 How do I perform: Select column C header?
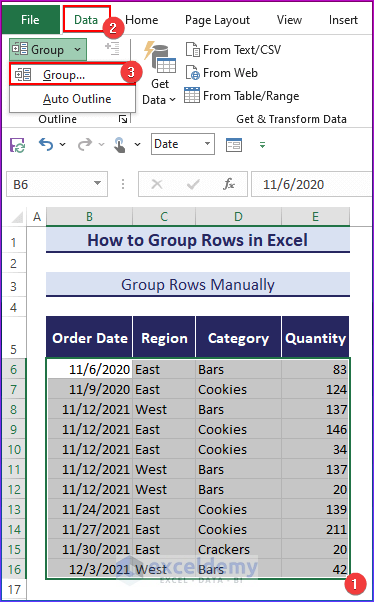pos(164,217)
